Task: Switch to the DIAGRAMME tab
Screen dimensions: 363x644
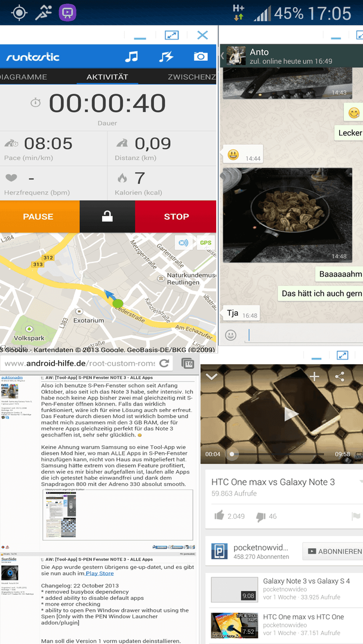Action: 23,77
